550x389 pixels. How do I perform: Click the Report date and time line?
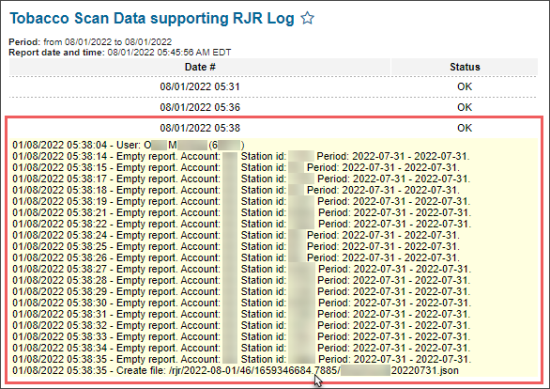coord(120,53)
